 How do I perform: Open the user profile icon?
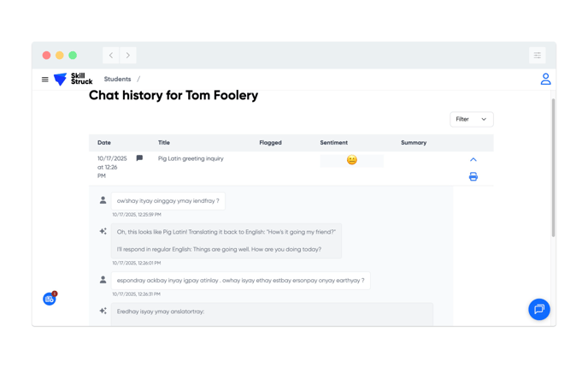(x=545, y=80)
